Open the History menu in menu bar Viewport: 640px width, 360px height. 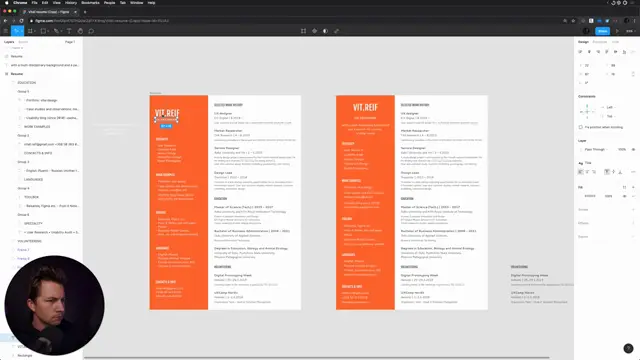point(71,3)
